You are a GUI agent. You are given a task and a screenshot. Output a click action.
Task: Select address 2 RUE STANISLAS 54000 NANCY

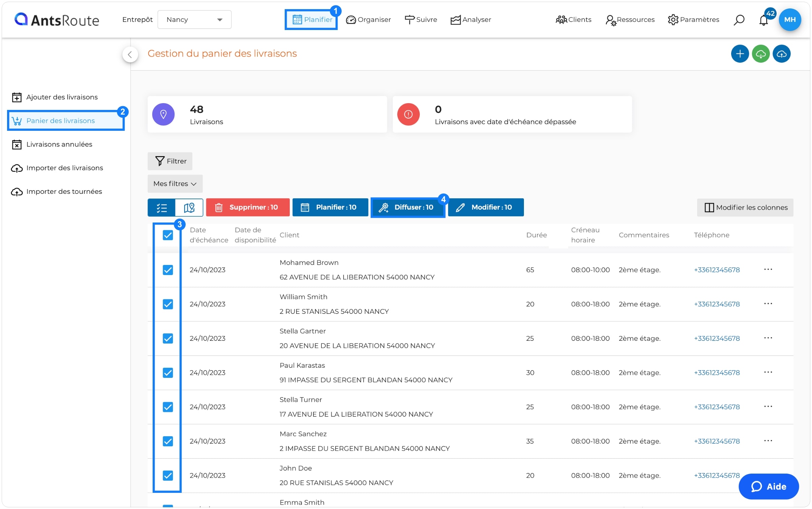click(x=334, y=311)
